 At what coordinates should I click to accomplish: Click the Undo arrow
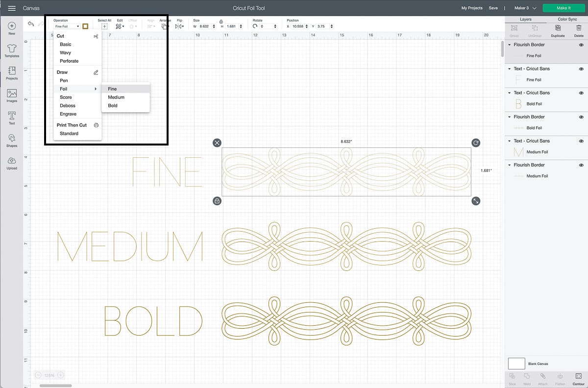(31, 24)
